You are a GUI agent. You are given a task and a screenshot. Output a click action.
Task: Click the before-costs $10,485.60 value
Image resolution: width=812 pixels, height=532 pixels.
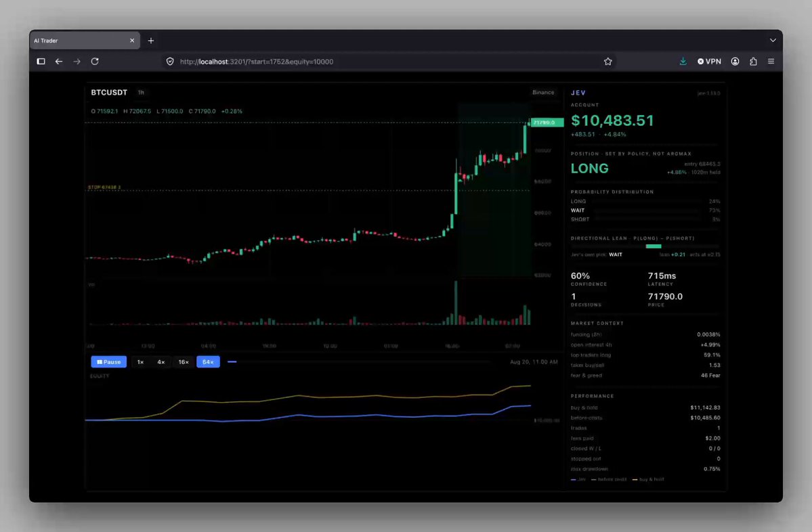[705, 418]
